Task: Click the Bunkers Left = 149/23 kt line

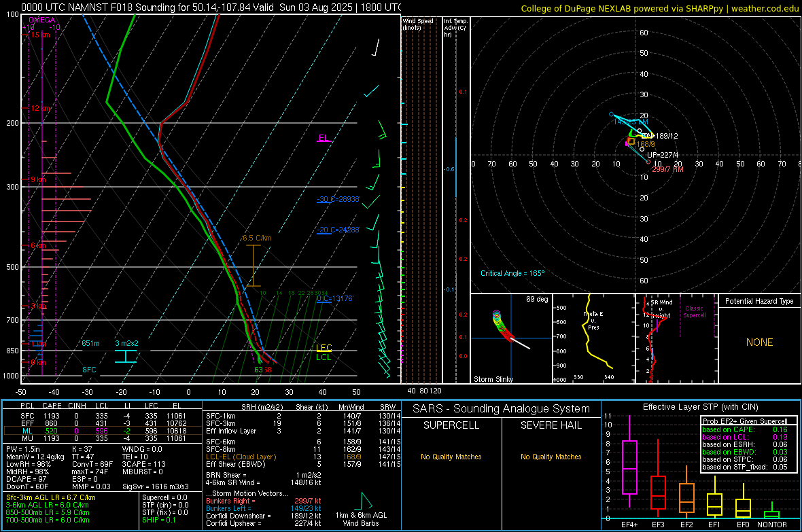Action: tap(264, 508)
